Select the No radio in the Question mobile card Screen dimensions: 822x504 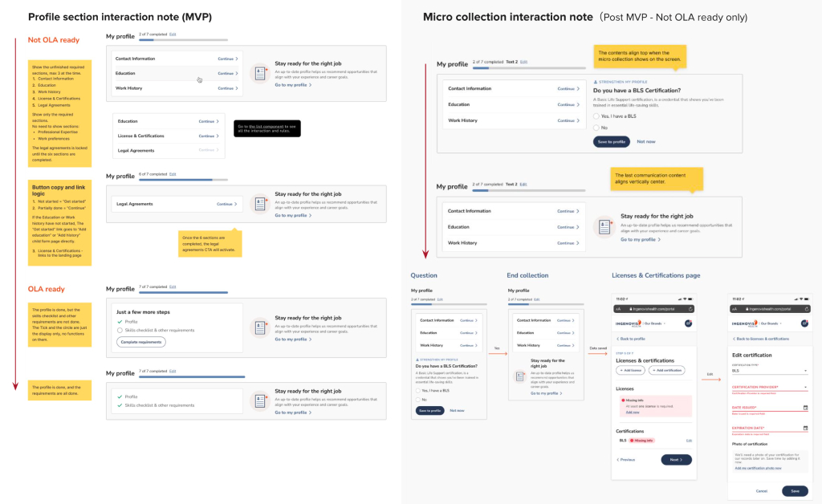(x=418, y=400)
